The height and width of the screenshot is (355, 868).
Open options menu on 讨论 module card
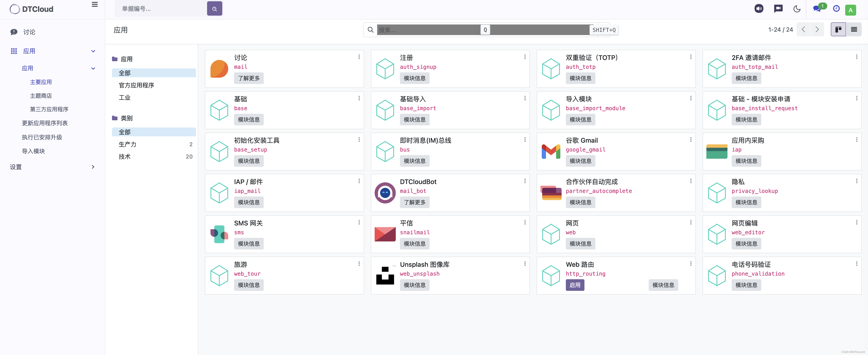coord(359,57)
